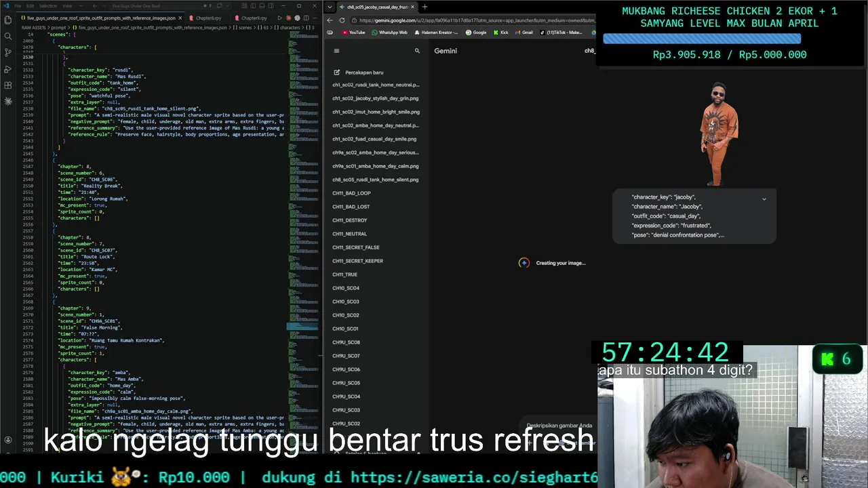Click the Run file play icon in VS Code editor toolbar
868x488 pixels.
280,18
